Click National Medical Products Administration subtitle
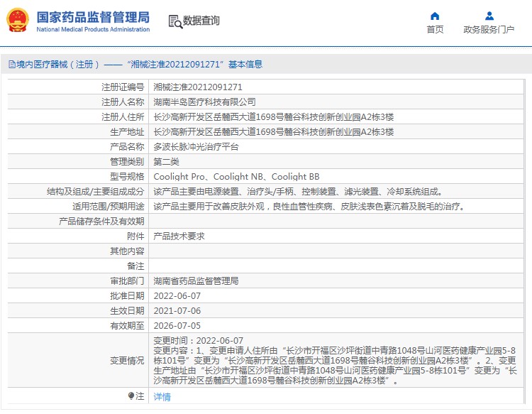Image resolution: width=532 pixels, height=414 pixels. coord(93,30)
